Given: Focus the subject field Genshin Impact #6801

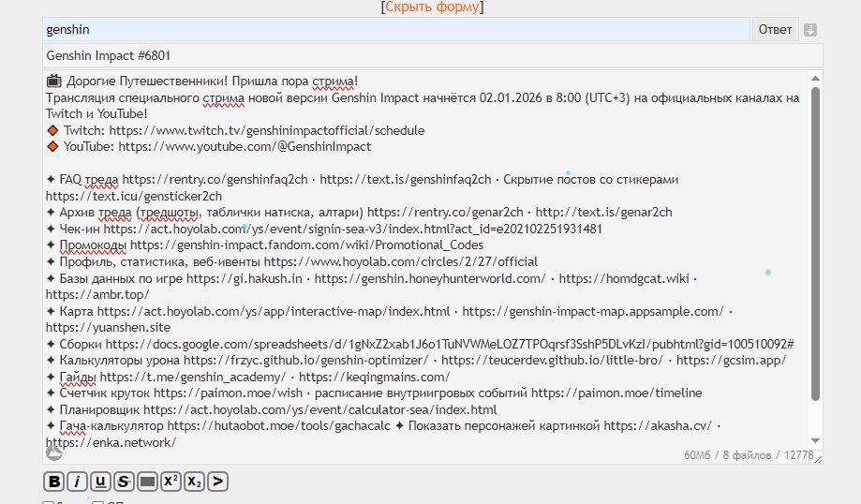Looking at the screenshot, I should point(432,55).
